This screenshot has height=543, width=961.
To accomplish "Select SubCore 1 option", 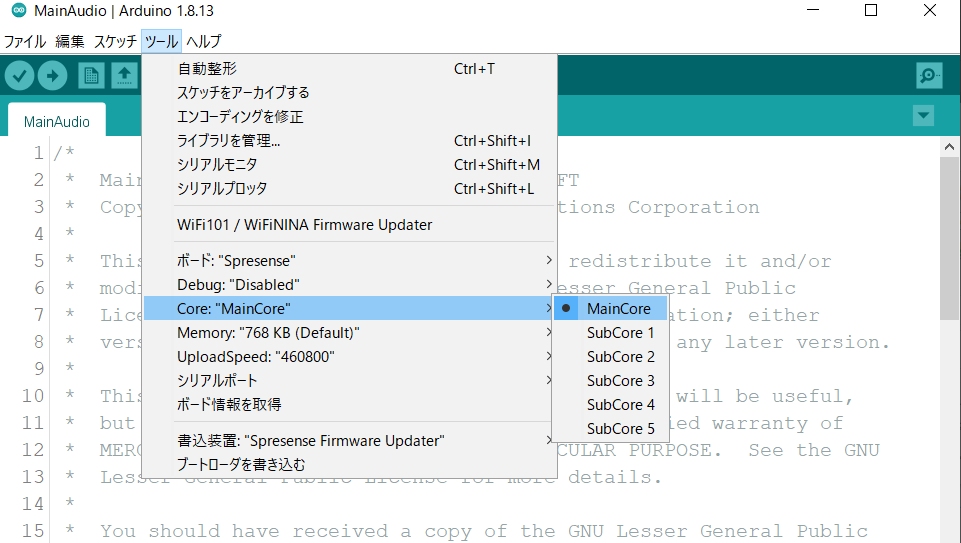I will click(610, 332).
